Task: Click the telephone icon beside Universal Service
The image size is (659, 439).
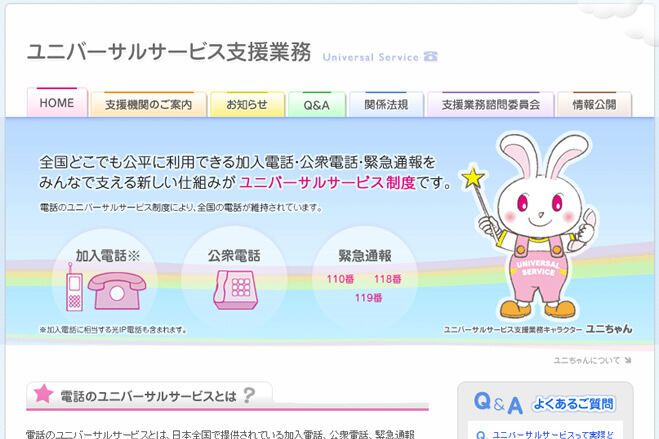Action: pyautogui.click(x=430, y=56)
